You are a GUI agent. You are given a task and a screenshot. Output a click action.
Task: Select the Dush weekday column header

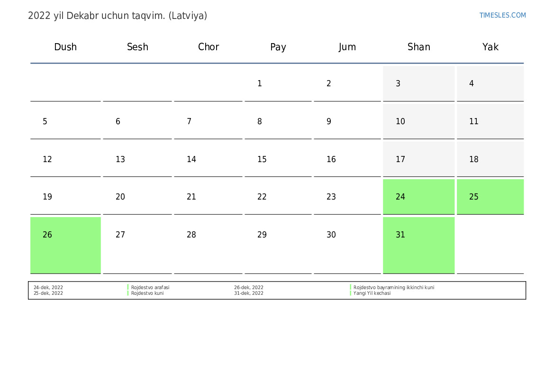pyautogui.click(x=65, y=47)
